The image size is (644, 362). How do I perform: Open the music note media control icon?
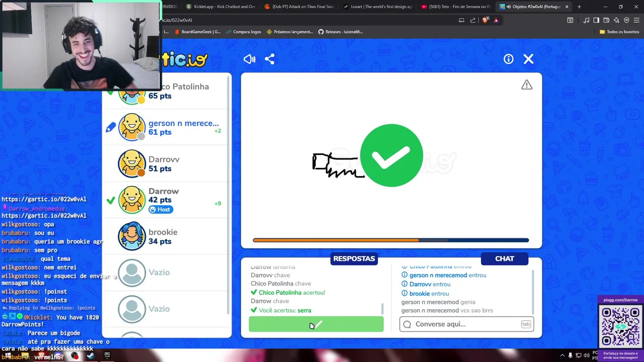tap(586, 20)
